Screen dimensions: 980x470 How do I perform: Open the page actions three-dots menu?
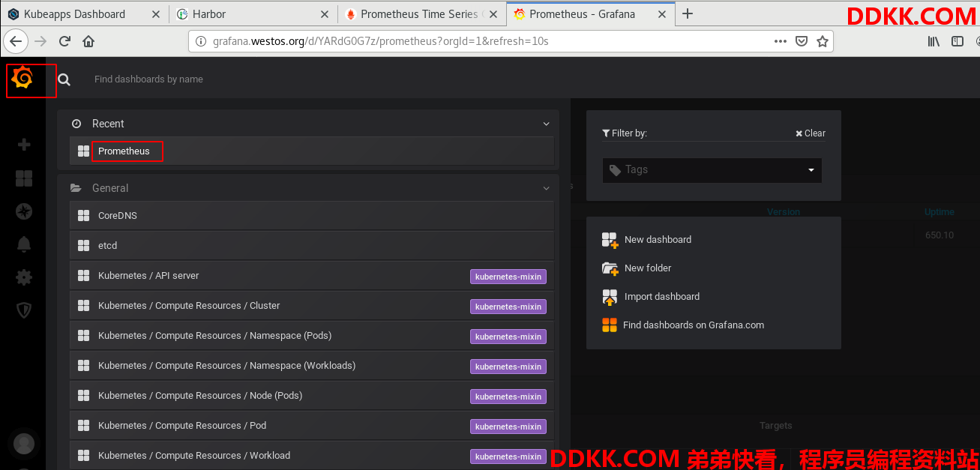[781, 41]
